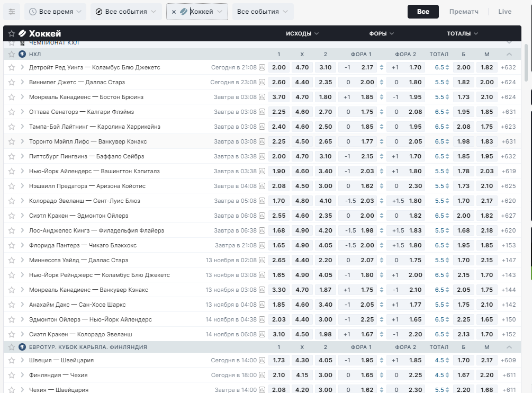Image resolution: width=532 pixels, height=393 pixels.
Task: Open the filter settings sliders icon
Action: pos(12,12)
